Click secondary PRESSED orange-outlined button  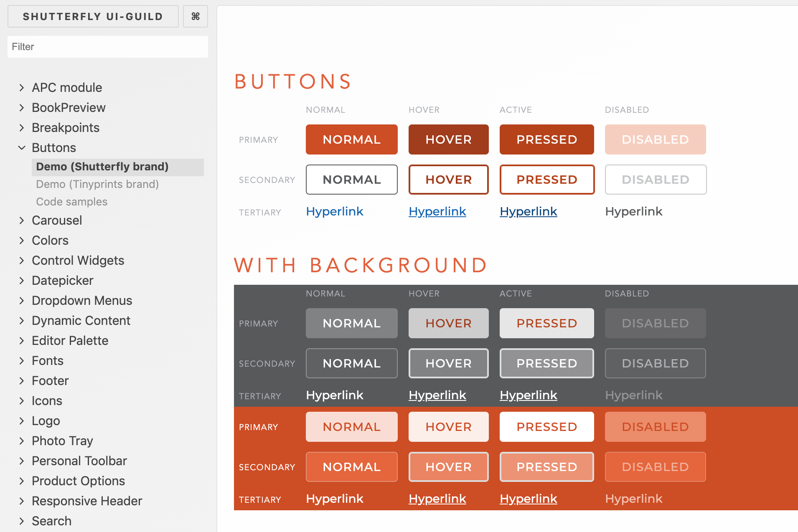pyautogui.click(x=547, y=180)
